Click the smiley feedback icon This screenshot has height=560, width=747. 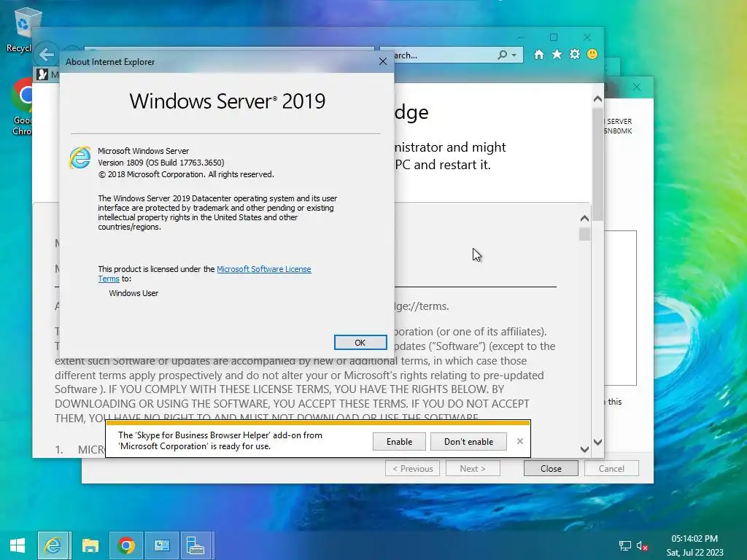click(x=592, y=54)
